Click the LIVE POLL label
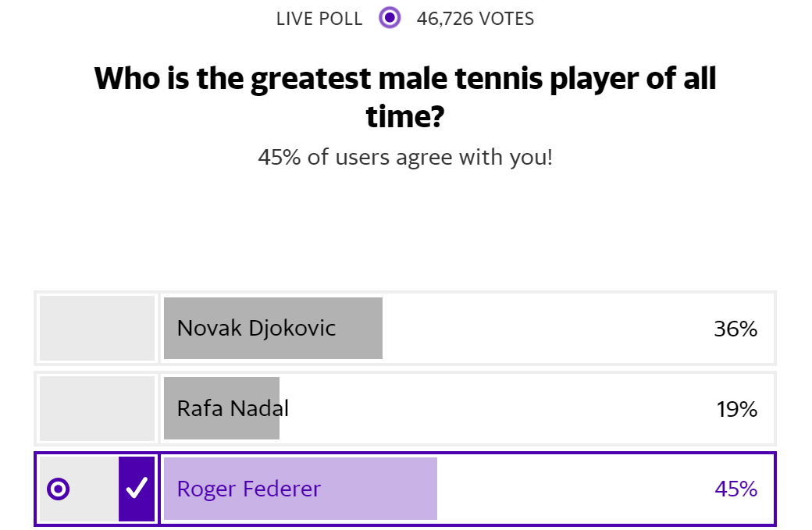The width and height of the screenshot is (812, 530). tap(319, 19)
